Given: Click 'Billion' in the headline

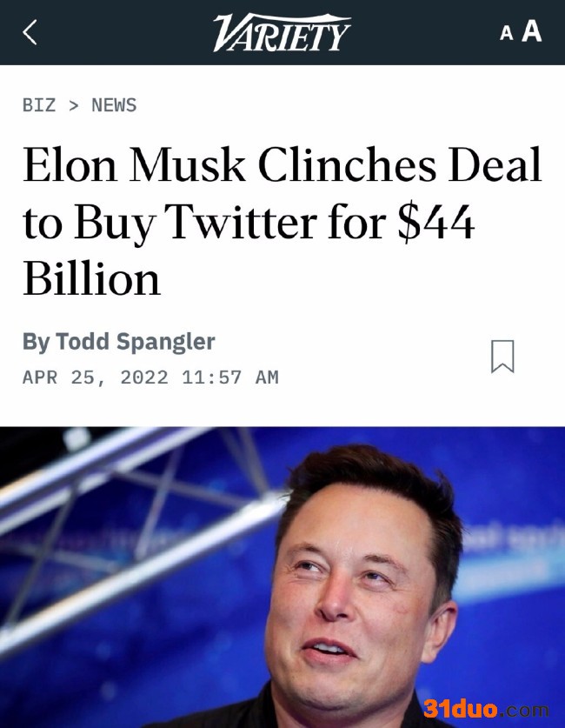Looking at the screenshot, I should point(91,280).
